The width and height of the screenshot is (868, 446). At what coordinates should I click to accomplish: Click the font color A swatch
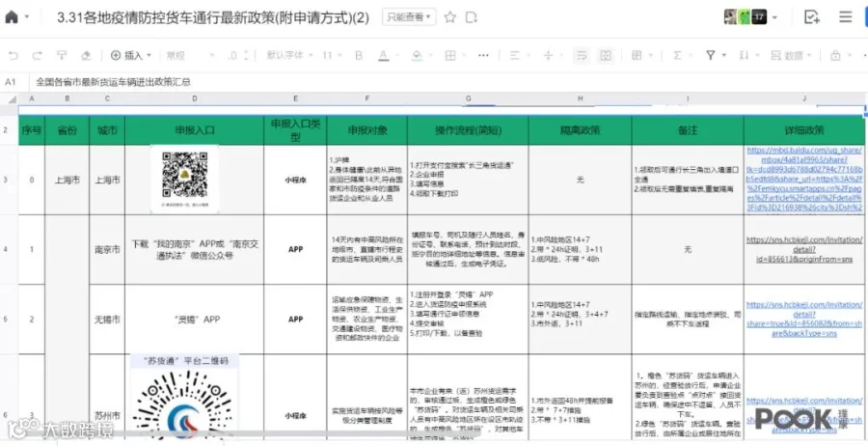click(x=384, y=55)
